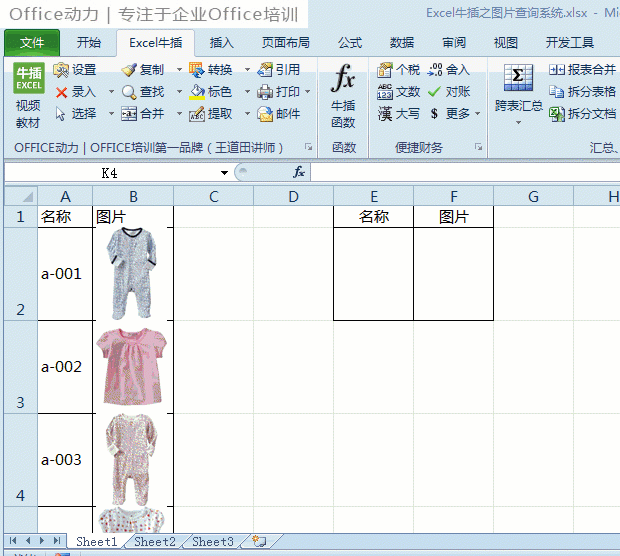Switch to the 页面布局 ribbon tab
This screenshot has width=620, height=556.
click(285, 43)
